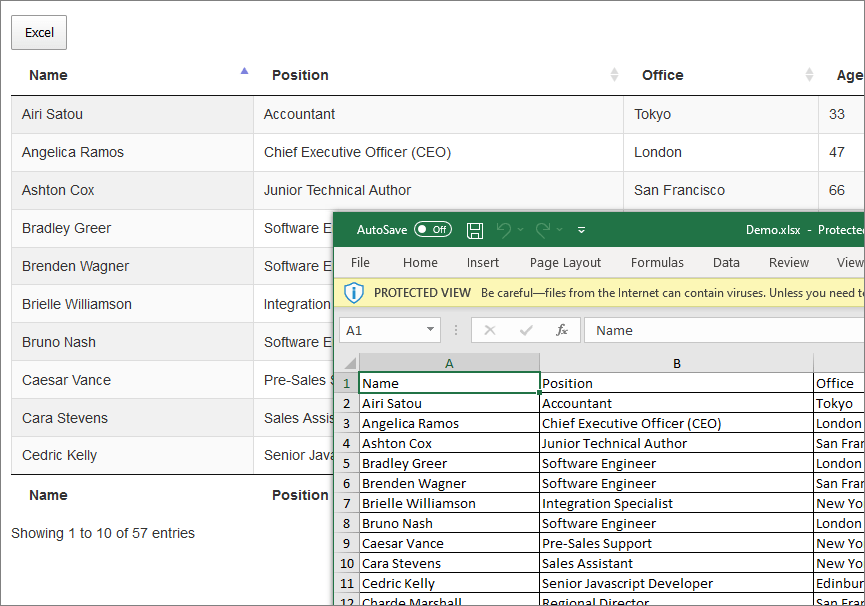Image resolution: width=865 pixels, height=606 pixels.
Task: Open Insert Function with the fx icon
Action: pos(562,329)
